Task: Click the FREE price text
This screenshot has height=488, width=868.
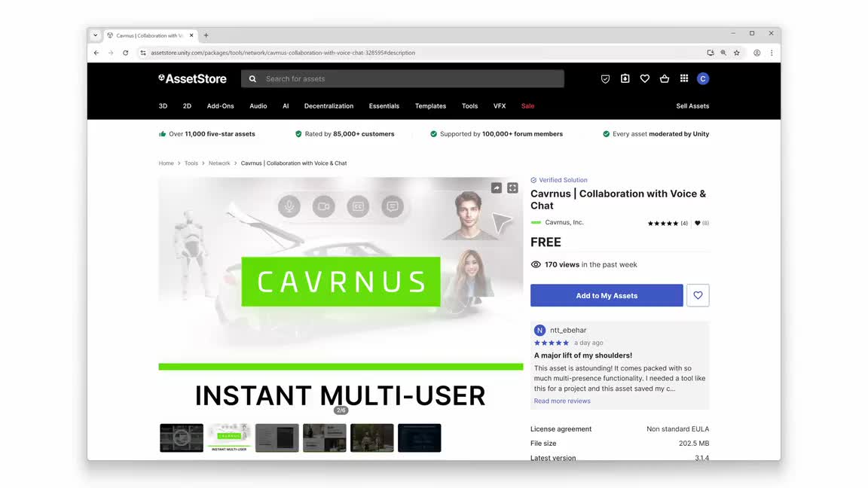Action: 546,242
